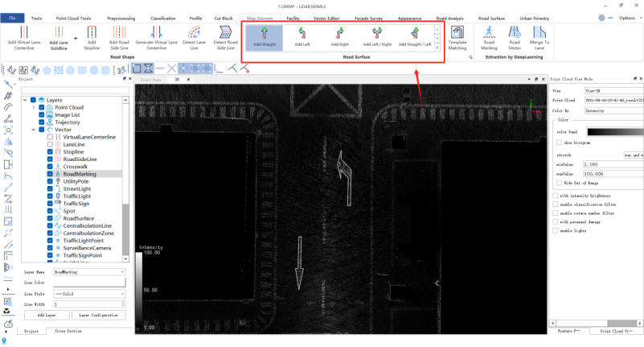Select the Add Left / Right arrow tool

pyautogui.click(x=377, y=37)
